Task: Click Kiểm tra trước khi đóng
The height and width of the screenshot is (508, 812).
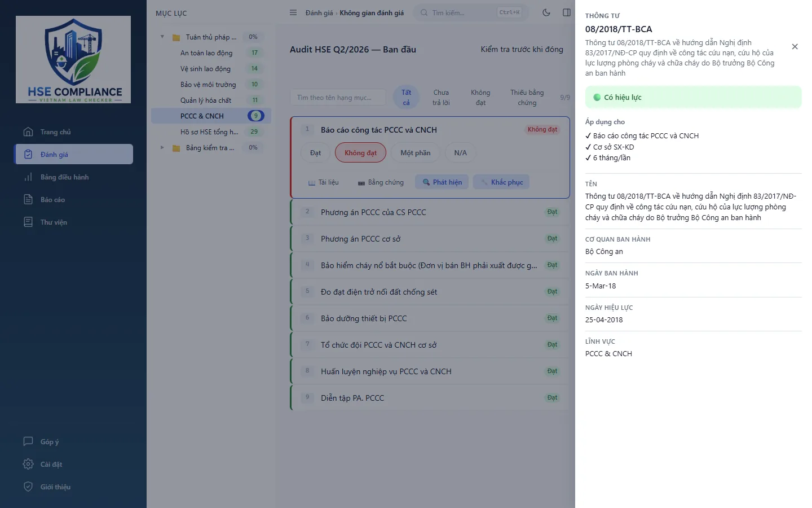Action: coord(522,49)
